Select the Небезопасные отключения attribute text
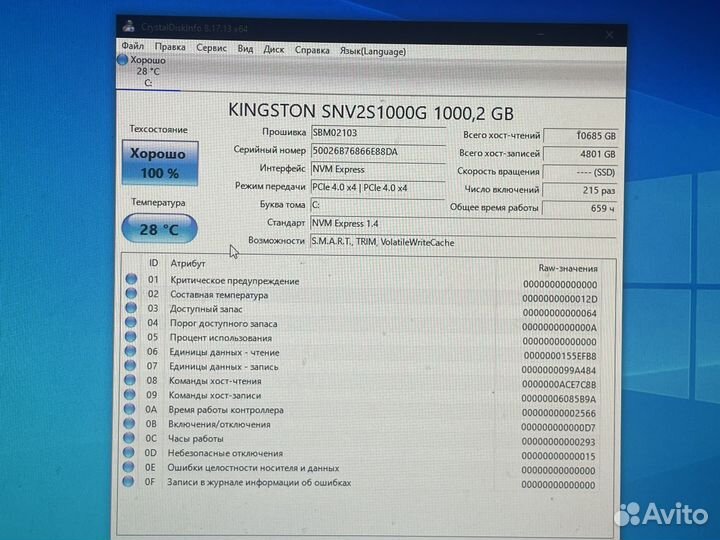720x540 pixels. 225,454
